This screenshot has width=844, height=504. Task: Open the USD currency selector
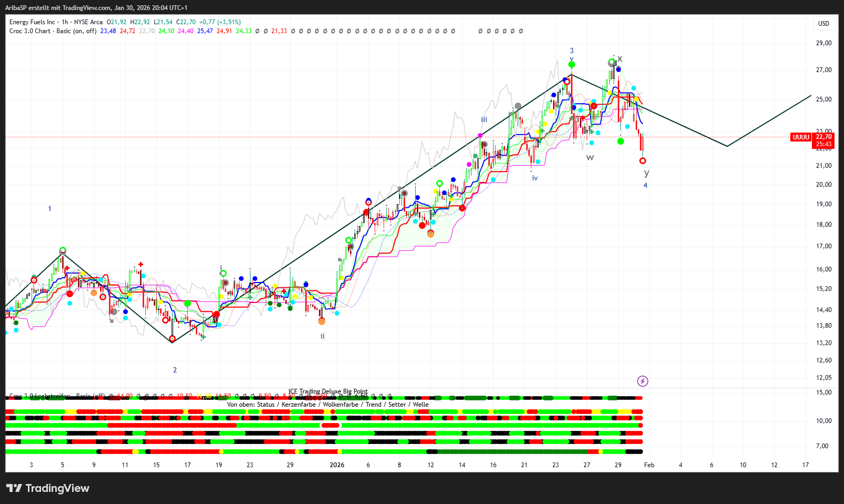(x=823, y=24)
